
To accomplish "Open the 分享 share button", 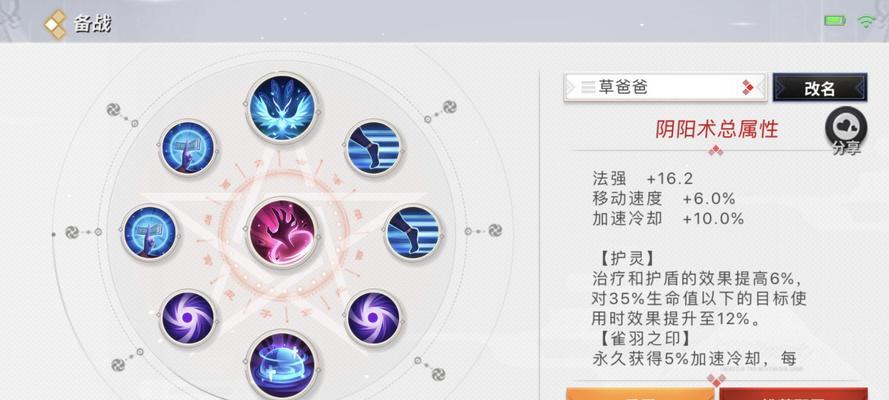I will (846, 131).
